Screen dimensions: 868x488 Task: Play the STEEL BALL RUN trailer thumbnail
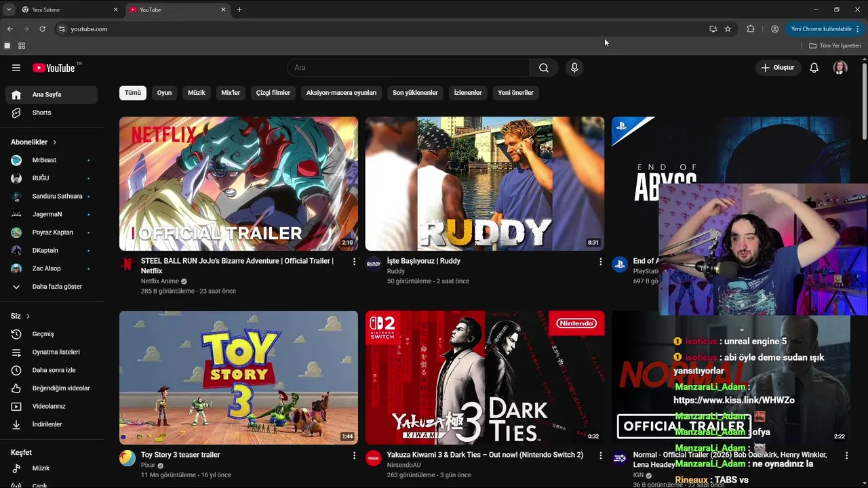coord(239,184)
